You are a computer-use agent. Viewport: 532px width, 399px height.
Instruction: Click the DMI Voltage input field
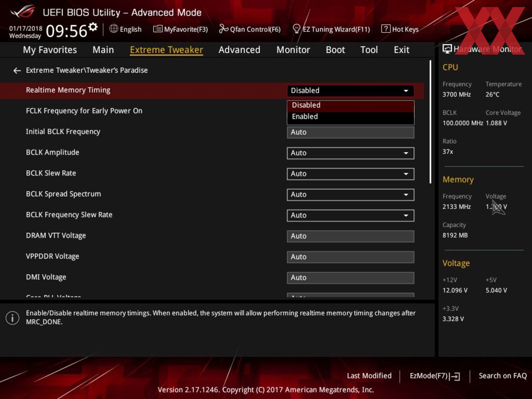[x=350, y=277]
